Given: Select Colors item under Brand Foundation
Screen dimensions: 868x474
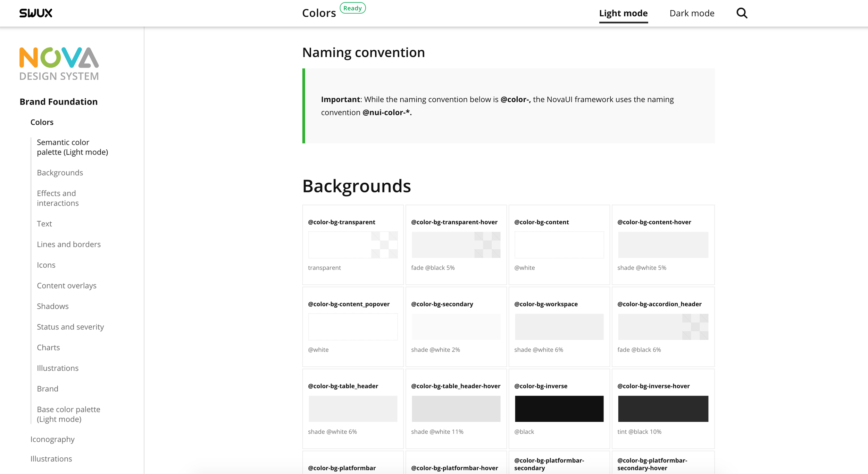Looking at the screenshot, I should 42,122.
